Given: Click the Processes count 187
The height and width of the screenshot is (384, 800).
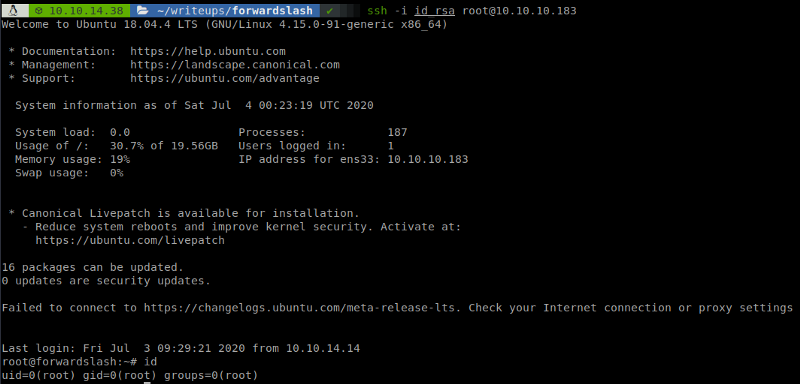Looking at the screenshot, I should click(x=397, y=133).
